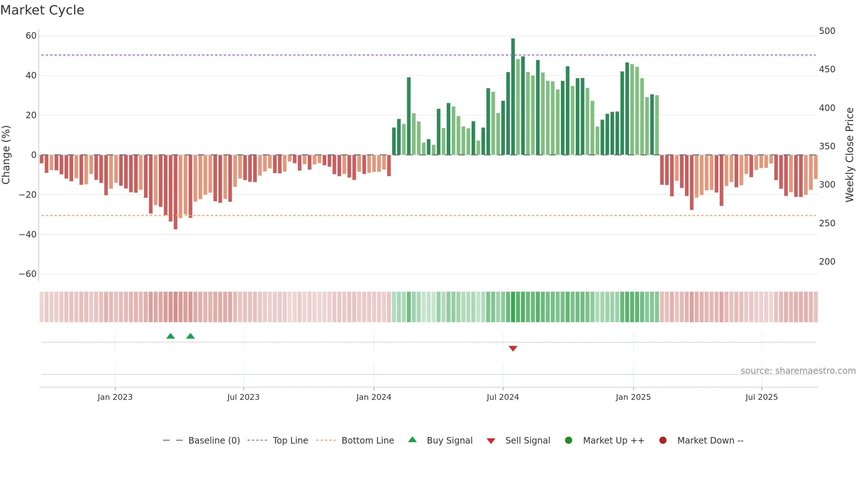
Task: Click the 60 tick on left axis
Action: (31, 36)
